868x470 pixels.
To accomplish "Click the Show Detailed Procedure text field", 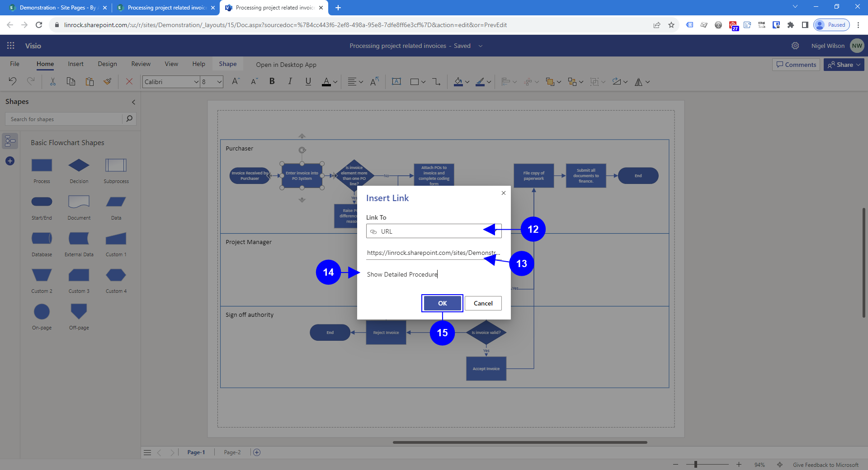I will pyautogui.click(x=433, y=274).
